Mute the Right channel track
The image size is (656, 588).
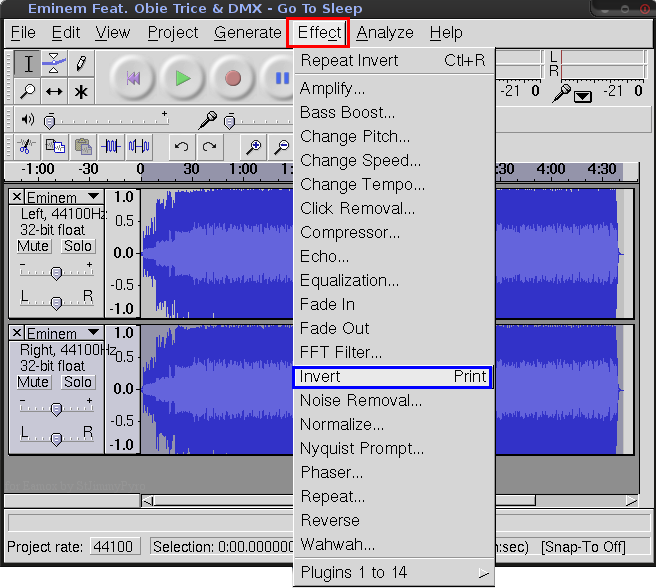pos(33,382)
